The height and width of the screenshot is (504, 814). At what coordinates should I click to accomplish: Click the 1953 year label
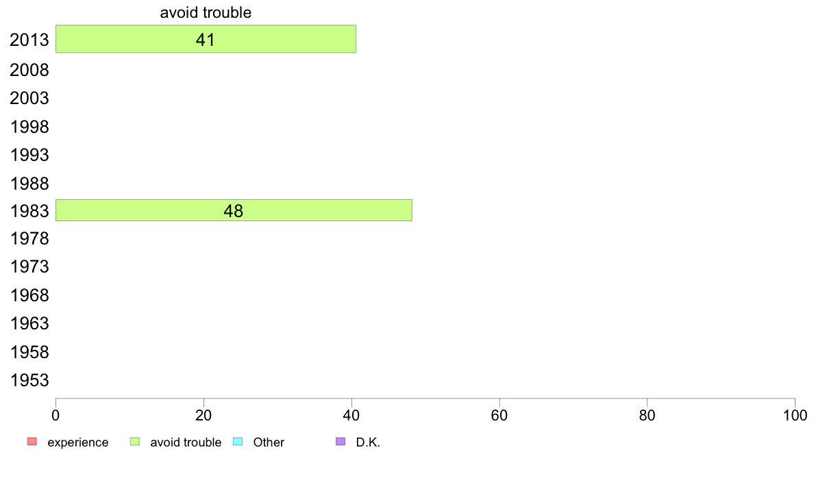pos(29,381)
